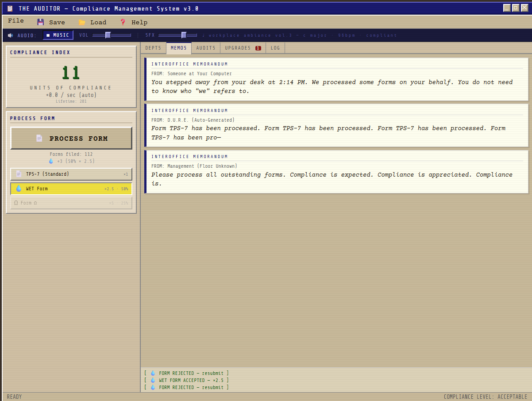This screenshot has height=401, width=532.
Task: Click the clipboard app icon in title bar
Action: point(10,8)
